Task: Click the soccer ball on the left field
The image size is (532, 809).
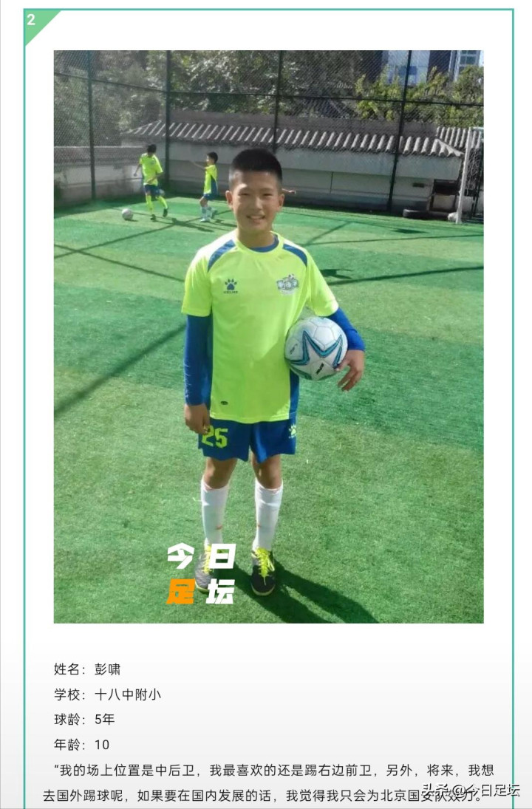Action: pos(127,214)
